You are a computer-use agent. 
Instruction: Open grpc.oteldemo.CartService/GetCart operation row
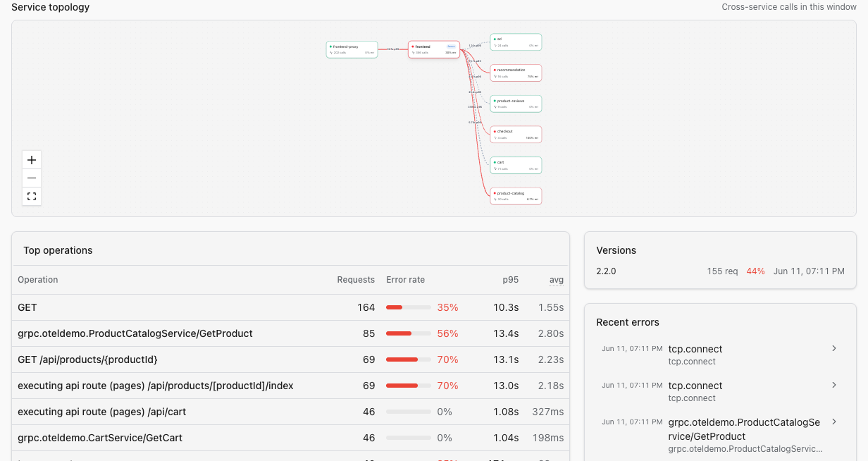(x=290, y=438)
